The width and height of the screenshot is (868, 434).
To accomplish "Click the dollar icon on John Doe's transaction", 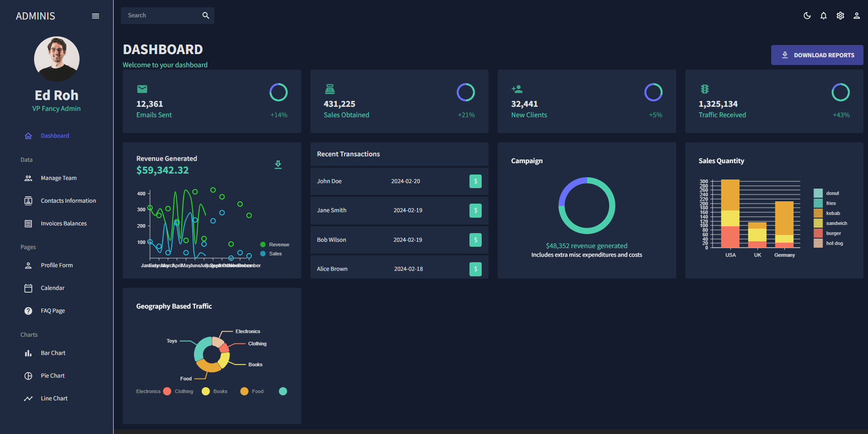I will click(x=475, y=181).
